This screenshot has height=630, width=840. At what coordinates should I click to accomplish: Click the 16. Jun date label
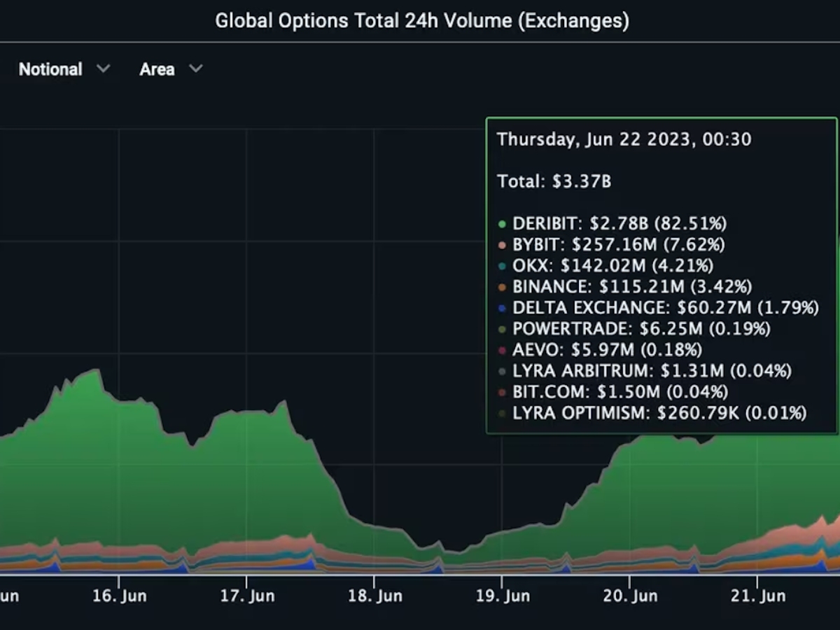pos(119,596)
